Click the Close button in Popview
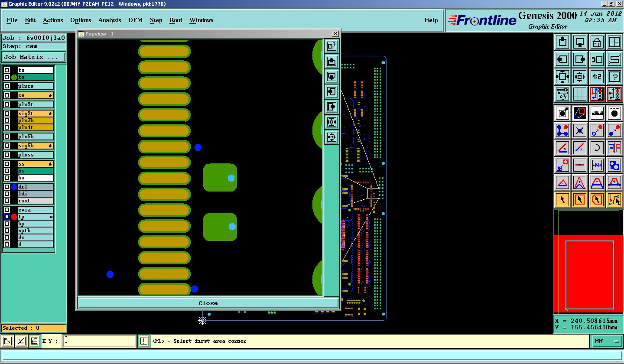624x364 pixels. pyautogui.click(x=208, y=303)
